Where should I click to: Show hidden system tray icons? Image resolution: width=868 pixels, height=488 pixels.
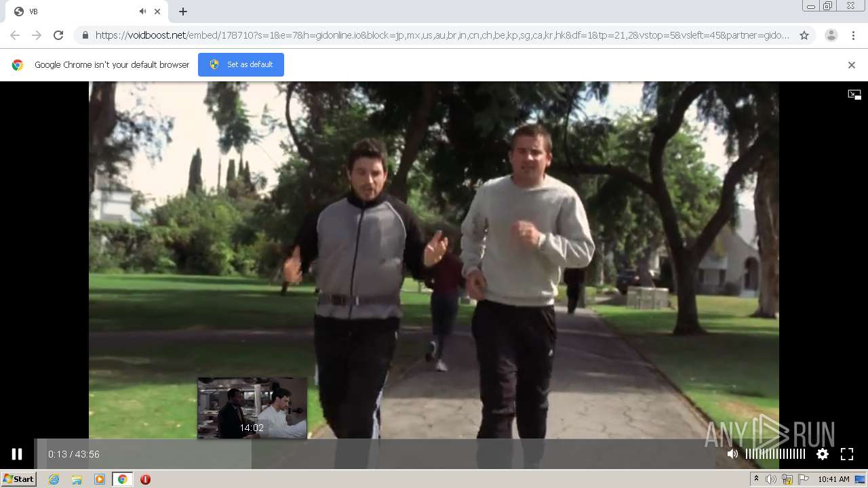(756, 479)
